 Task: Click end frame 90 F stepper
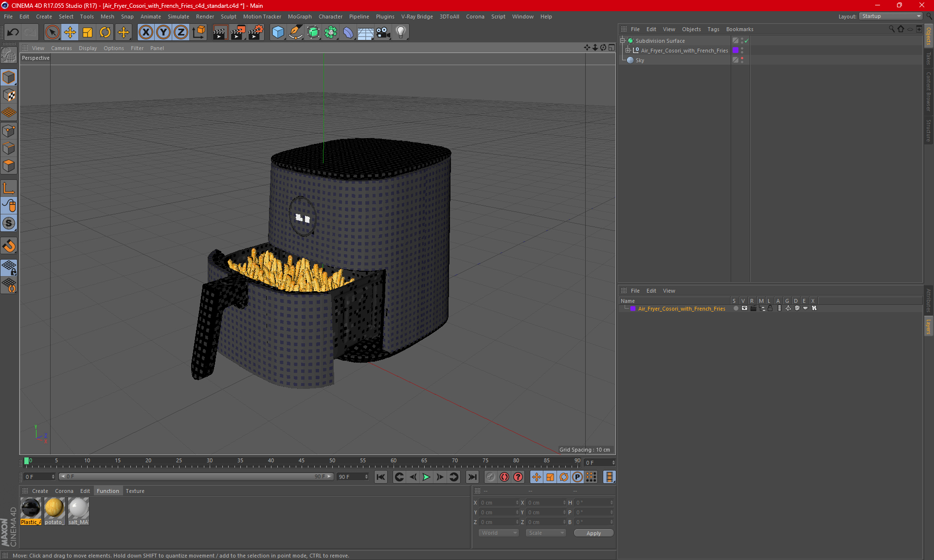(367, 477)
